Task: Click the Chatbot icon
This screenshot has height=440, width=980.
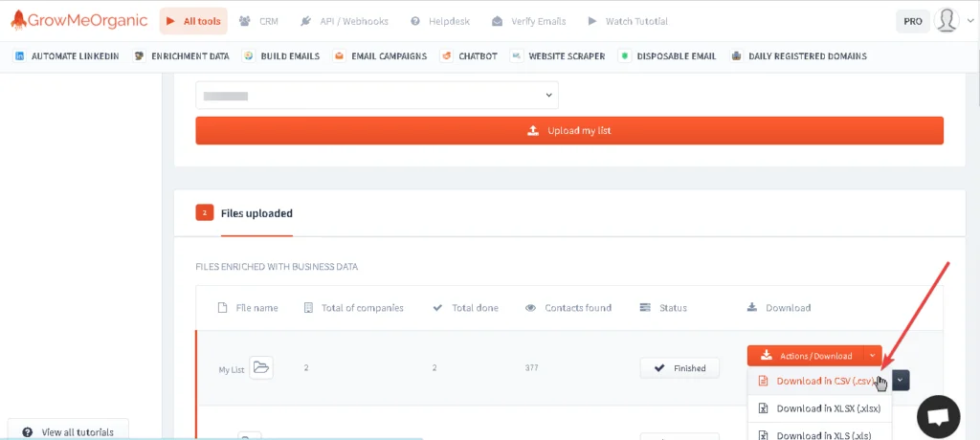Action: tap(446, 56)
